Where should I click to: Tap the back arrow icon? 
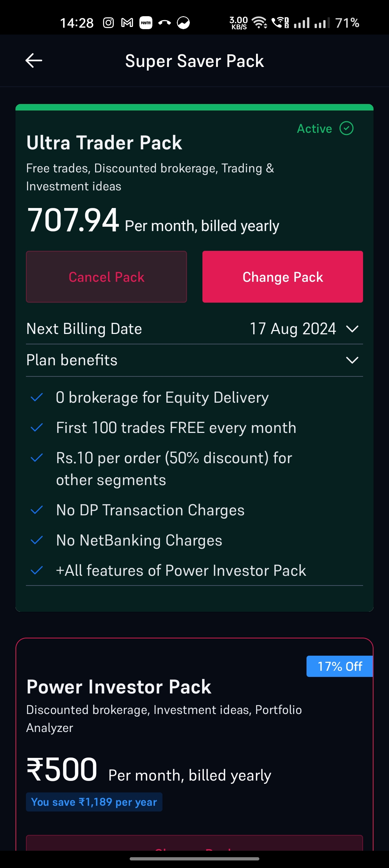pos(34,60)
